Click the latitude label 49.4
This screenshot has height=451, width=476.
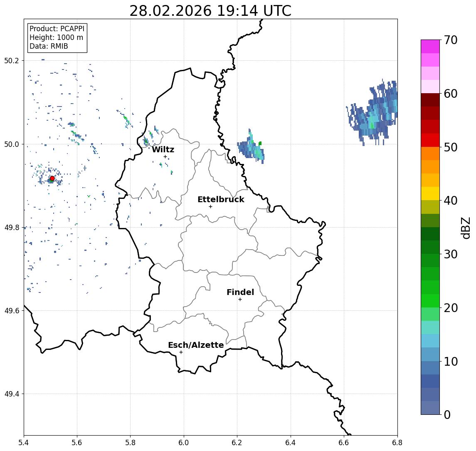pyautogui.click(x=12, y=394)
